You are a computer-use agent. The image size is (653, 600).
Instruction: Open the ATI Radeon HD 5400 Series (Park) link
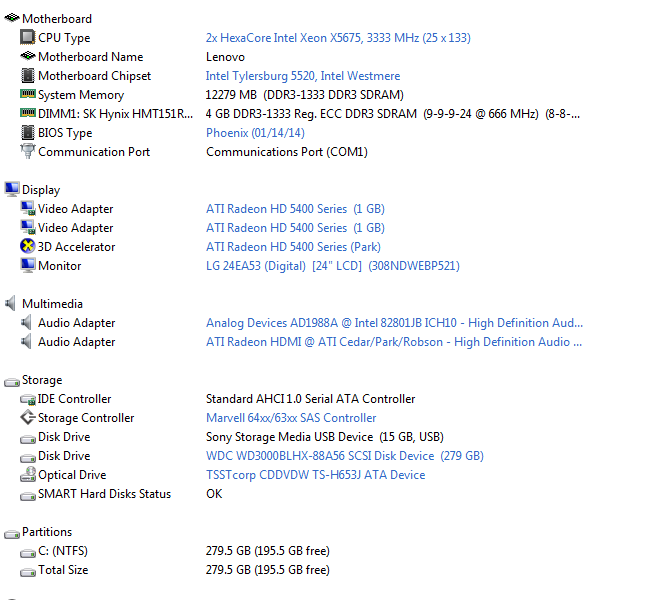point(293,247)
